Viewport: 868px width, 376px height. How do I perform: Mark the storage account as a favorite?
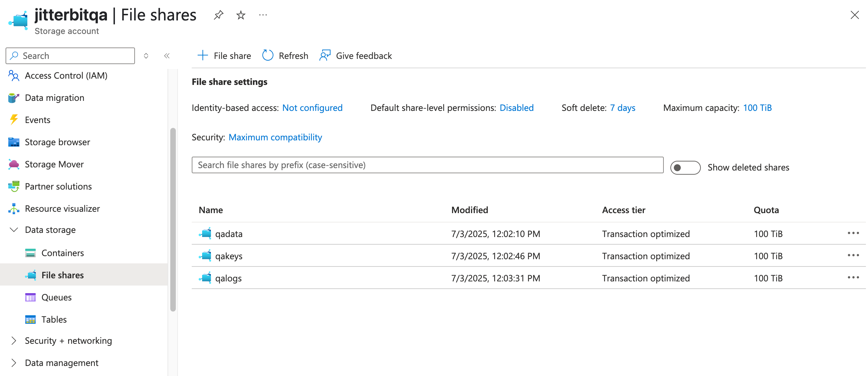[241, 15]
